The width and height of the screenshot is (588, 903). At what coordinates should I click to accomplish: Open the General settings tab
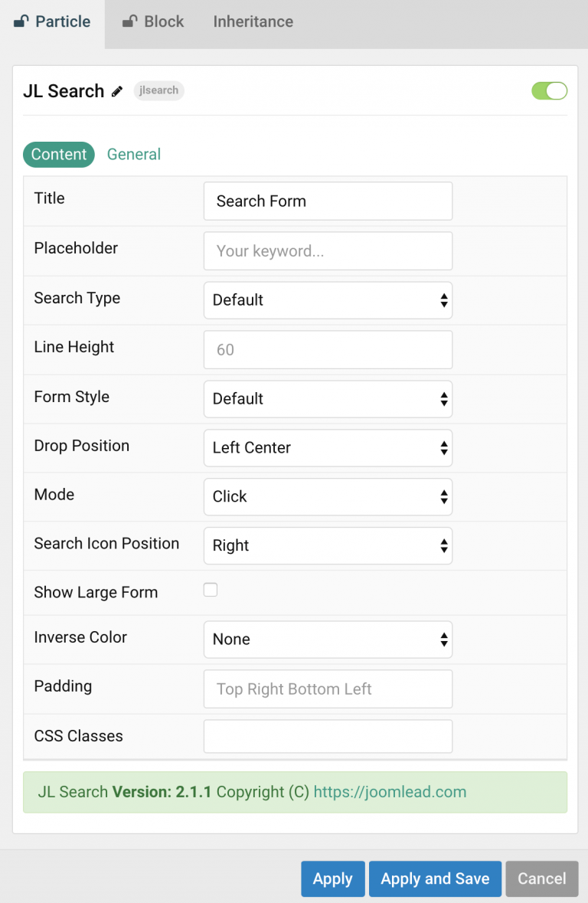click(134, 154)
